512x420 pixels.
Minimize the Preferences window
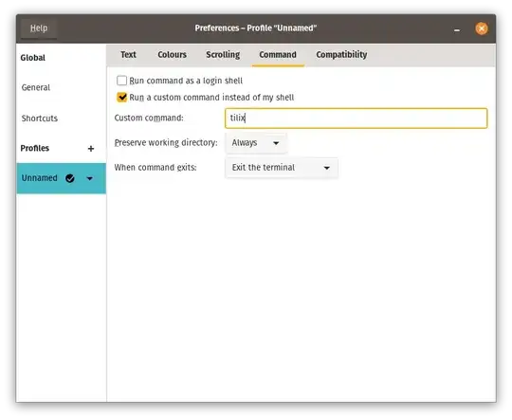point(457,30)
